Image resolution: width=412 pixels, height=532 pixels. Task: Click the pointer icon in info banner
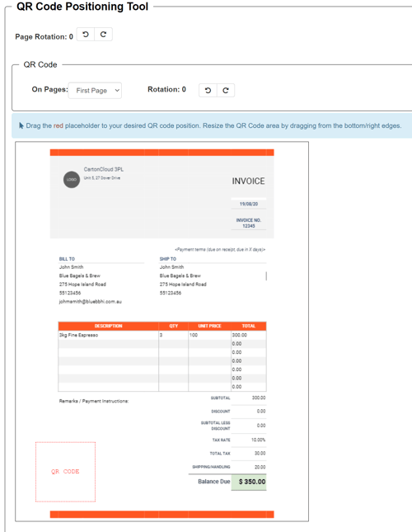point(21,125)
